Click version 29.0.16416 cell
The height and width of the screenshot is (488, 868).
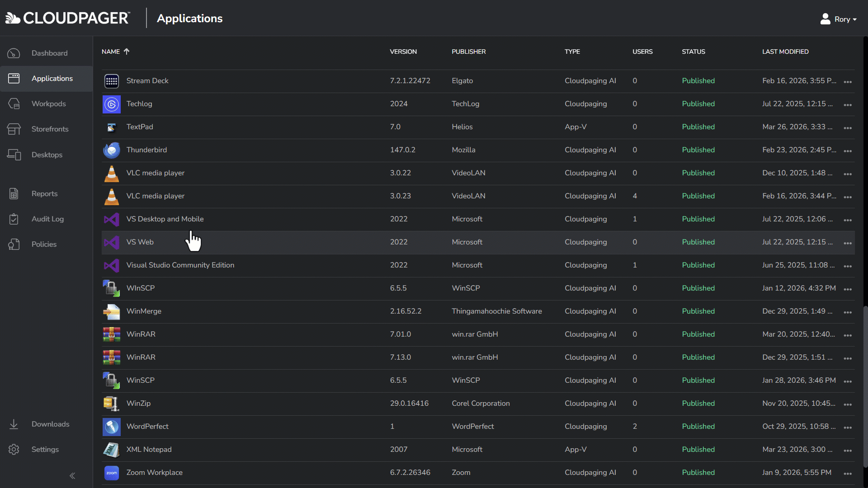(409, 404)
